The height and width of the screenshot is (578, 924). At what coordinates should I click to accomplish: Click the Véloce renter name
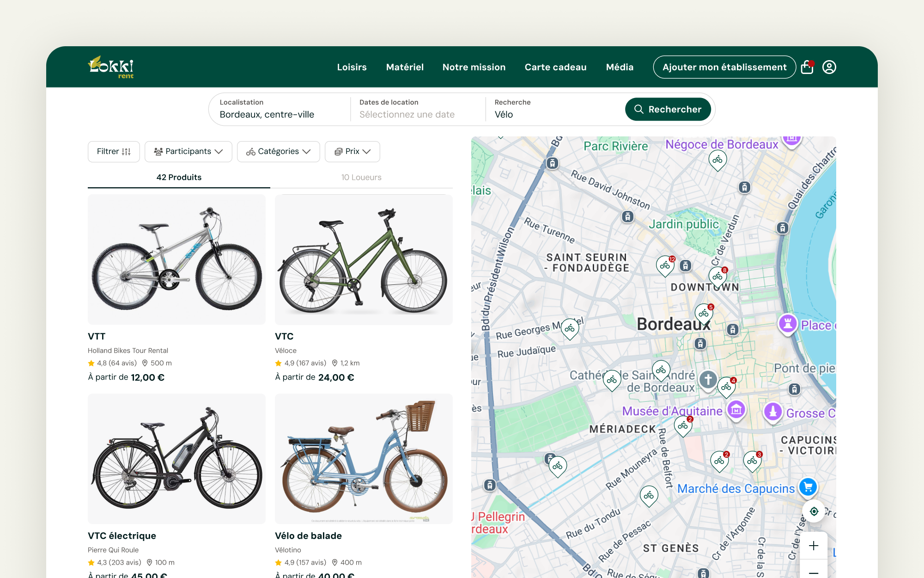pyautogui.click(x=286, y=350)
